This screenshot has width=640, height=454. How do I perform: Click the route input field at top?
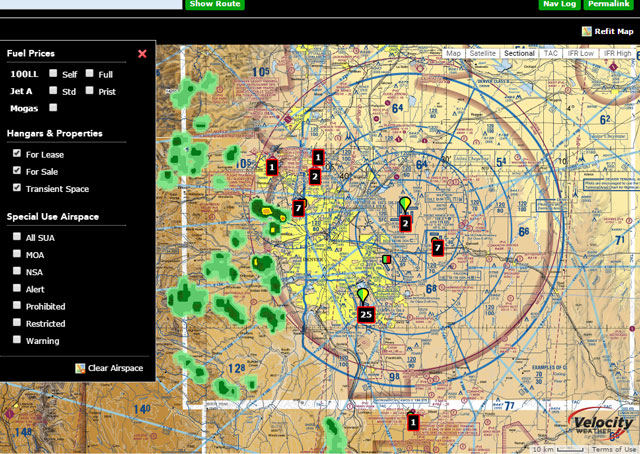pos(91,4)
